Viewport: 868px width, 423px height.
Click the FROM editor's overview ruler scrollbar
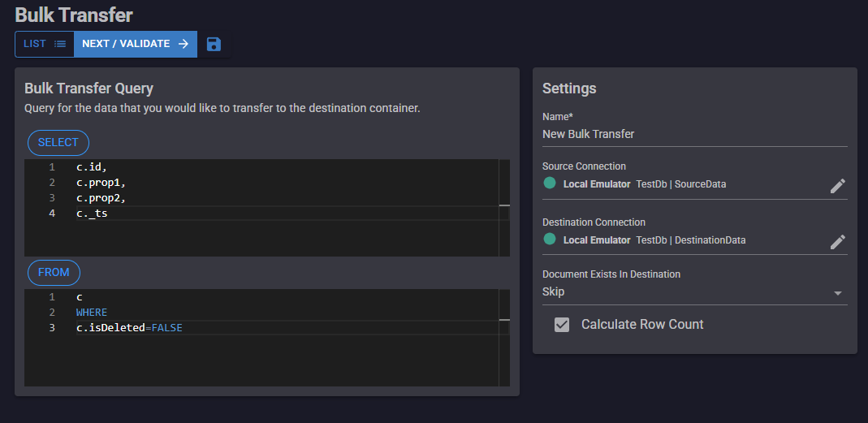pos(504,337)
